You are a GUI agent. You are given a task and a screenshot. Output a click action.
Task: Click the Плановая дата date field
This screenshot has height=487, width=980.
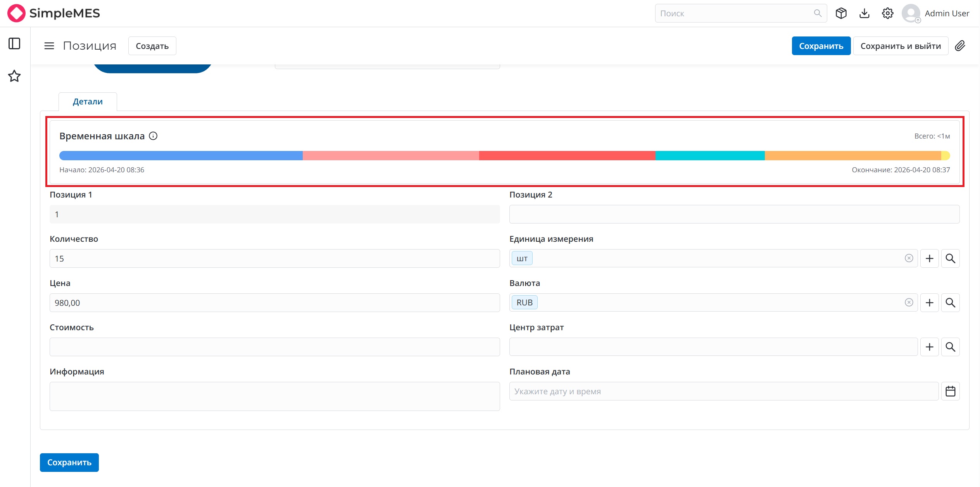click(724, 391)
